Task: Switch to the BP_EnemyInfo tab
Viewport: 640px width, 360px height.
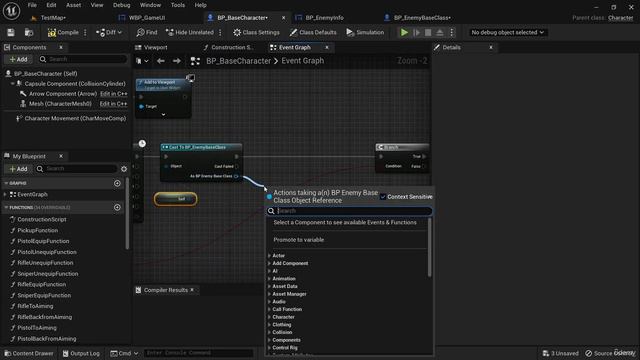Action: tap(324, 18)
